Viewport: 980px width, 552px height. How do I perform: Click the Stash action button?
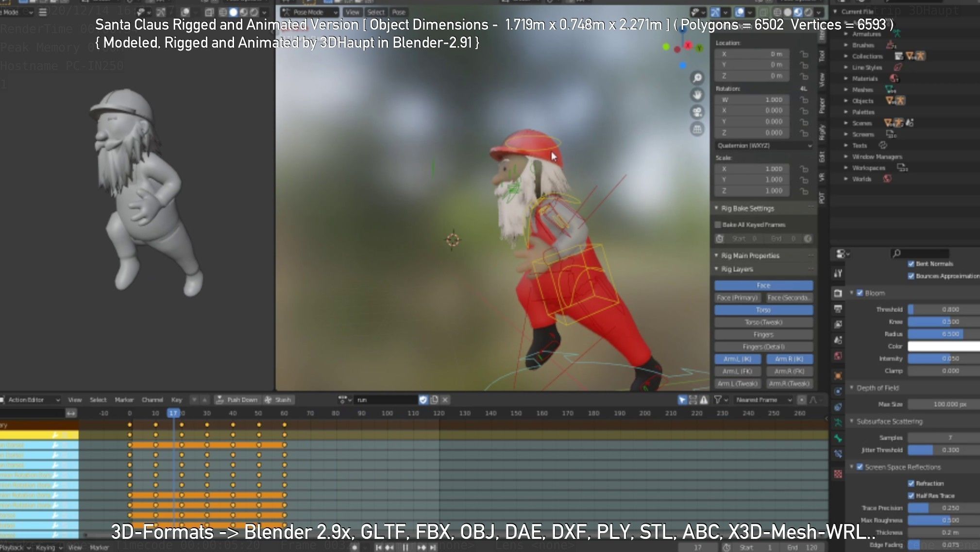pos(278,400)
